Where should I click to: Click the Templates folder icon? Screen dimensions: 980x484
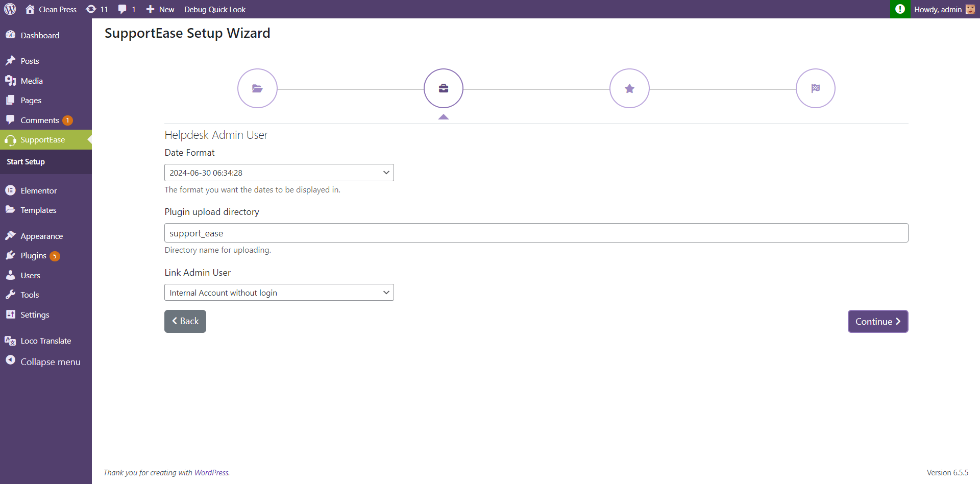pyautogui.click(x=10, y=210)
